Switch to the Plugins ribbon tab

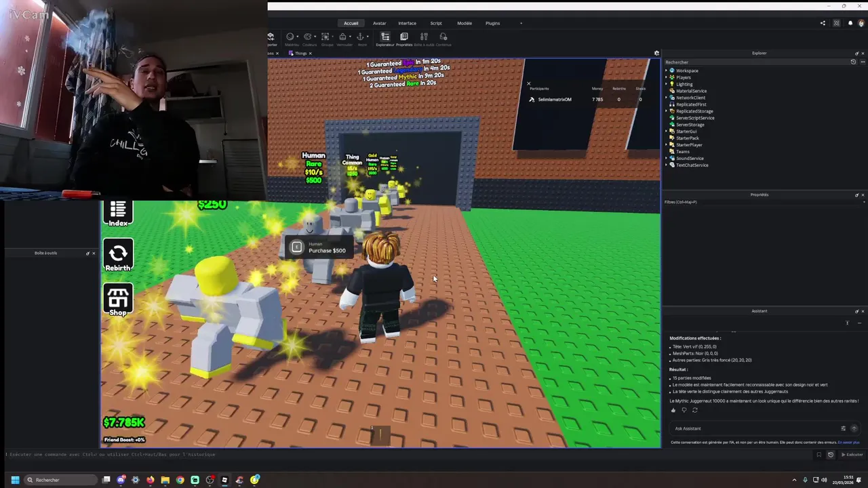[493, 23]
